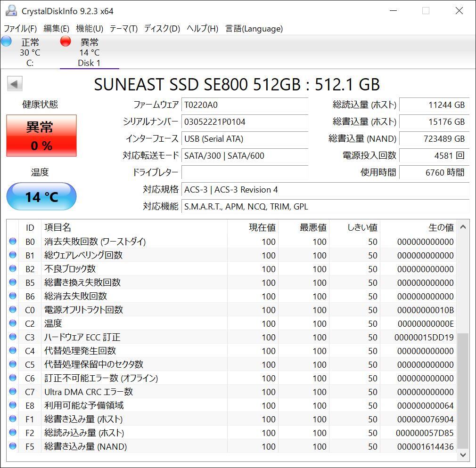Click the CrystalDiskInfo app icon in title bar

tap(11, 11)
